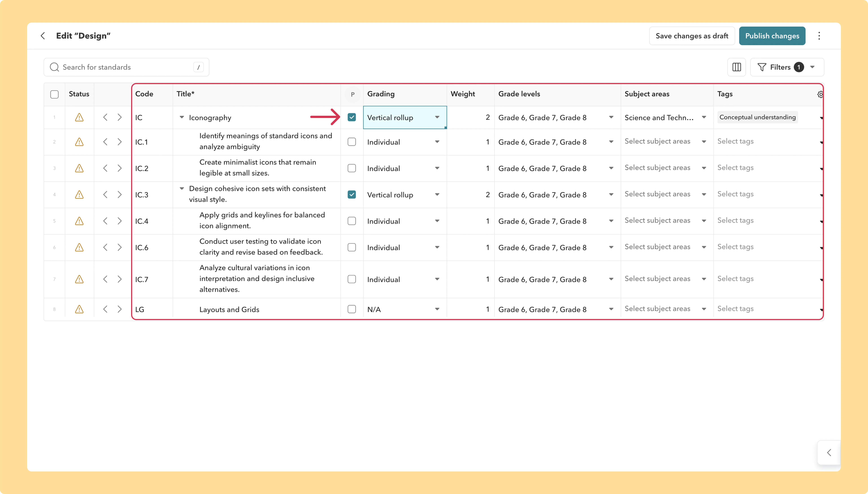Outdent the IC.4 row with left chevron

[x=105, y=221]
